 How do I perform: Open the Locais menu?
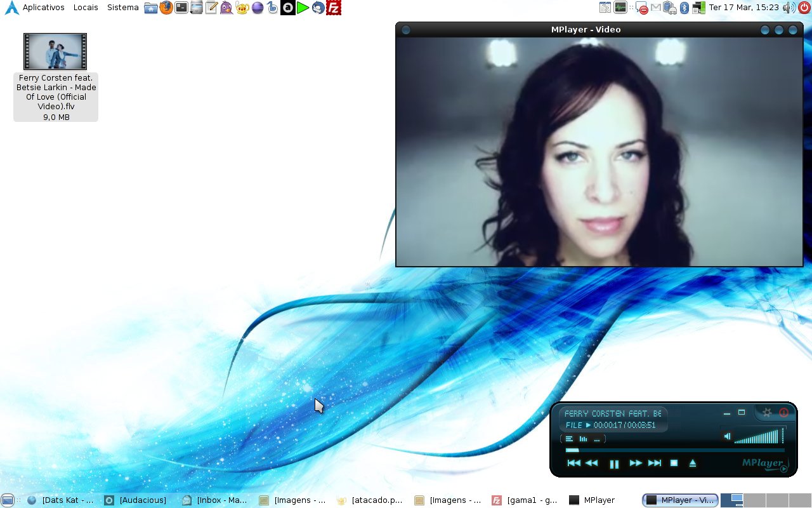click(86, 8)
